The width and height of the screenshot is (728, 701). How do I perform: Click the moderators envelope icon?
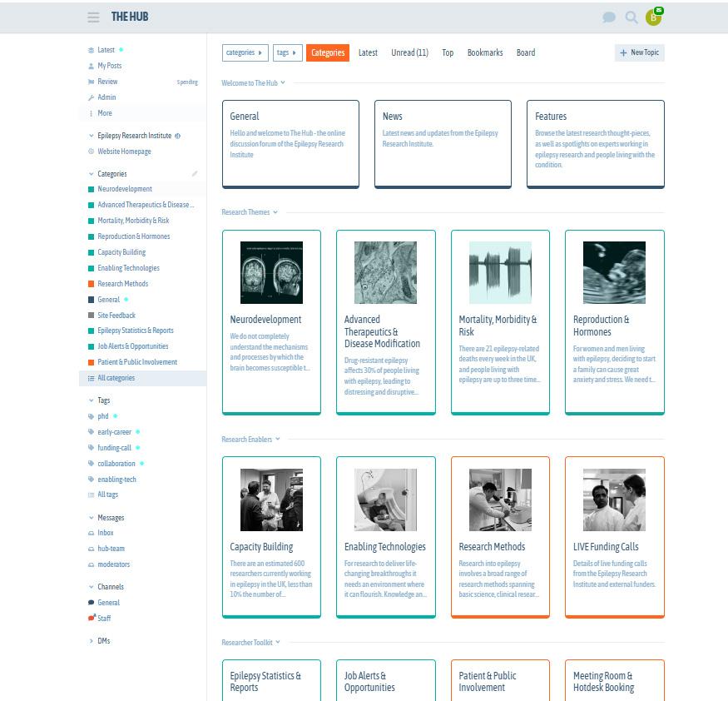(x=91, y=565)
